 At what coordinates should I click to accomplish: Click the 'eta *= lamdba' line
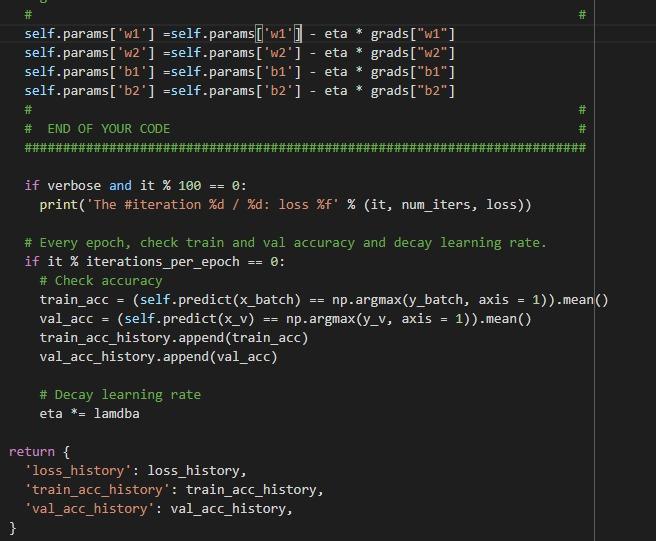coord(90,414)
